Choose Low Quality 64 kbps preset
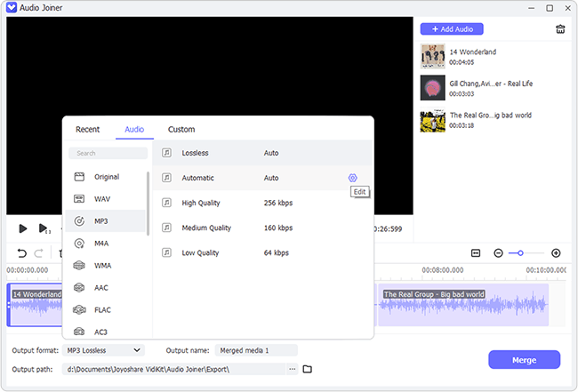 click(263, 252)
